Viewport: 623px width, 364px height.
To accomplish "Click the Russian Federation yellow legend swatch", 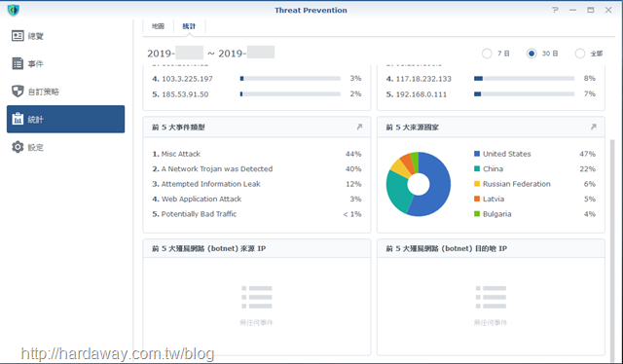I will (477, 184).
